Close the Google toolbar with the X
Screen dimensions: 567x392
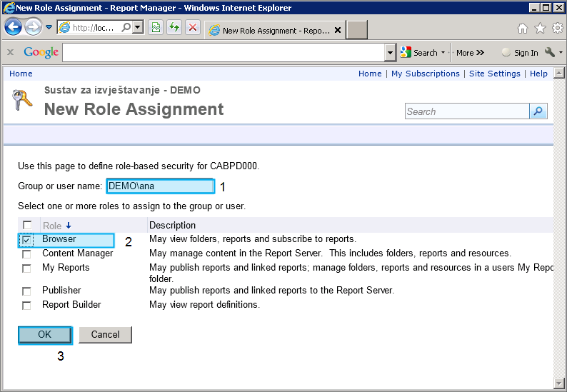coord(11,52)
